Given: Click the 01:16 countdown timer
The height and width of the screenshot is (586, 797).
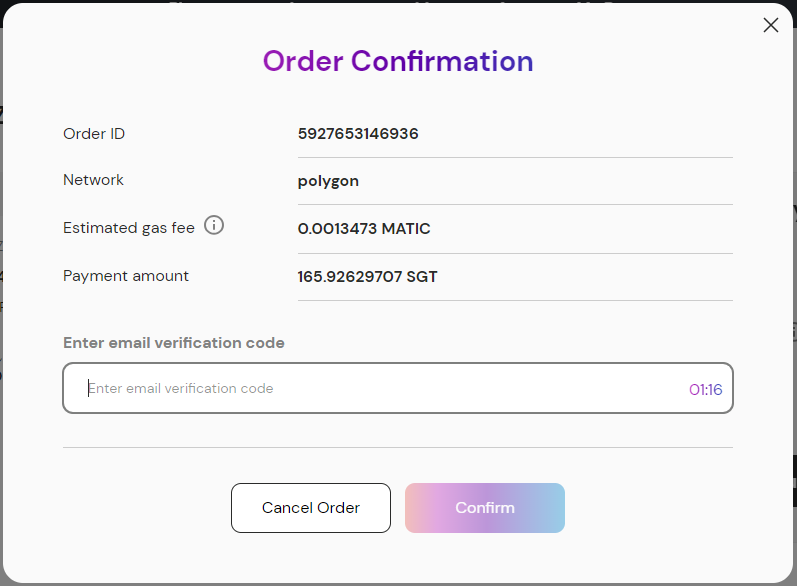Looking at the screenshot, I should tap(705, 389).
